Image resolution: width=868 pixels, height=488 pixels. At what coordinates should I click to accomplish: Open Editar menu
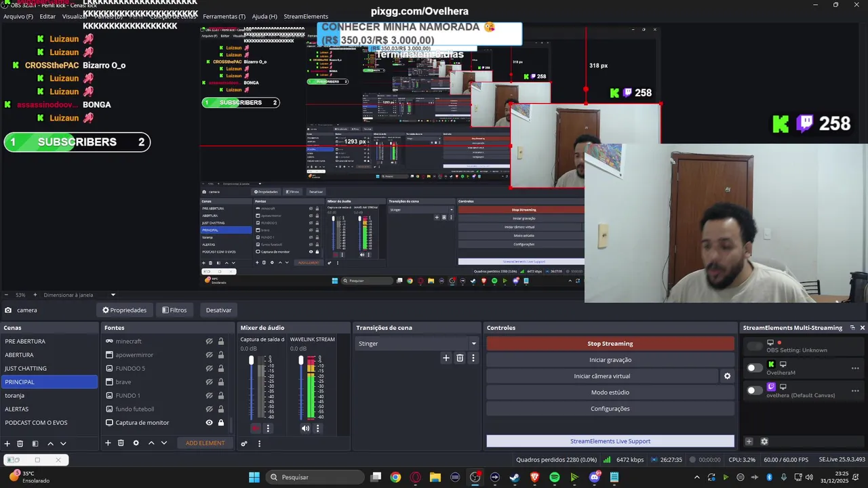coord(47,16)
